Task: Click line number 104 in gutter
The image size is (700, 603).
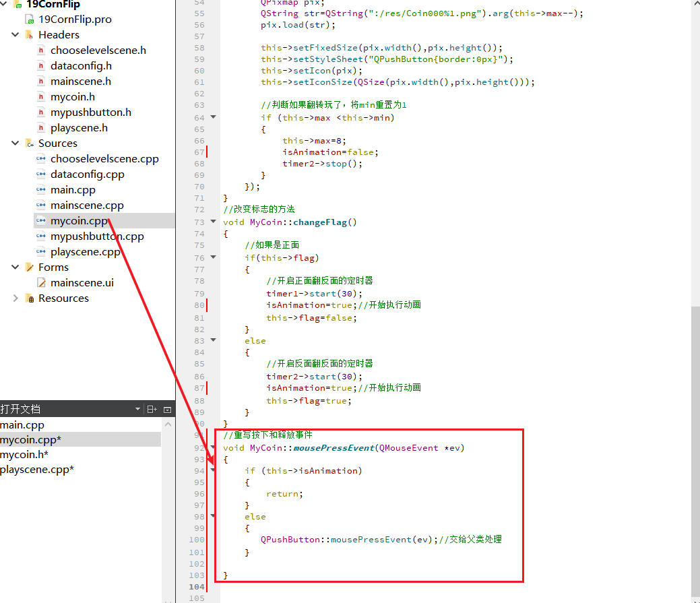Action: 197,586
